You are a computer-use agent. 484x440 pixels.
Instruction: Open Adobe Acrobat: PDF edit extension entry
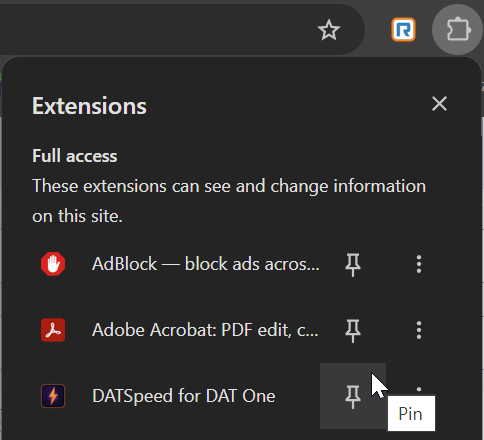pos(205,330)
